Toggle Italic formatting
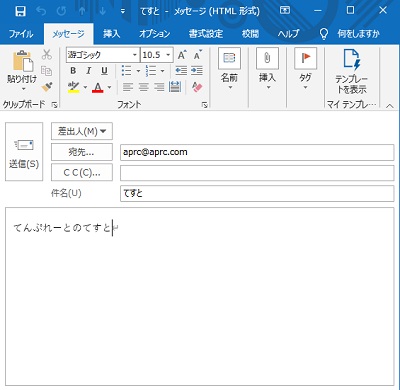 pyautogui.click(x=89, y=71)
